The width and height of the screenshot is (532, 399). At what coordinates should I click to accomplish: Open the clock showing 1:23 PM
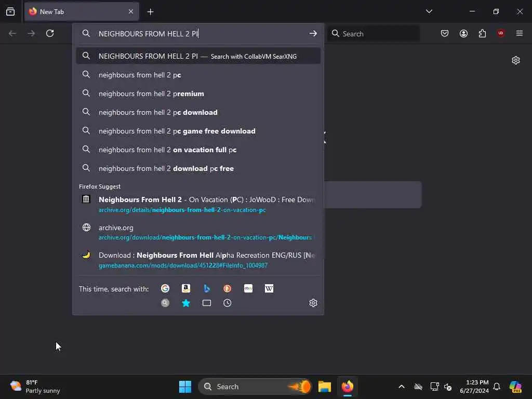474,387
